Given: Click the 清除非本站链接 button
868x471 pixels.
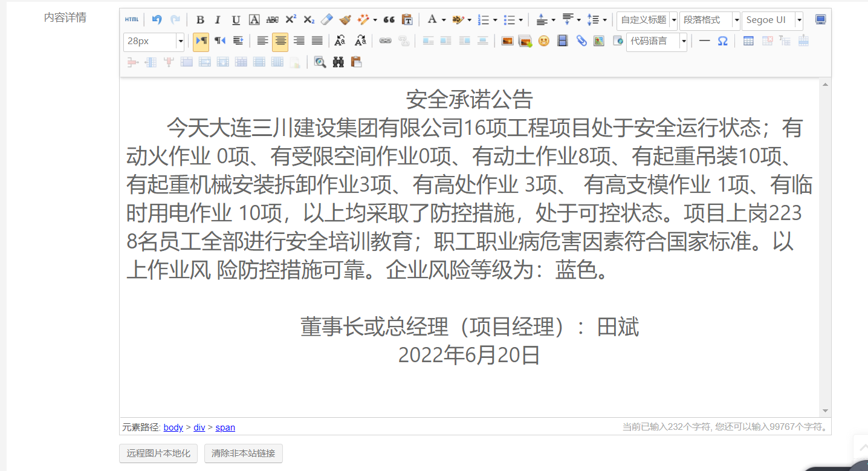Looking at the screenshot, I should point(244,453).
